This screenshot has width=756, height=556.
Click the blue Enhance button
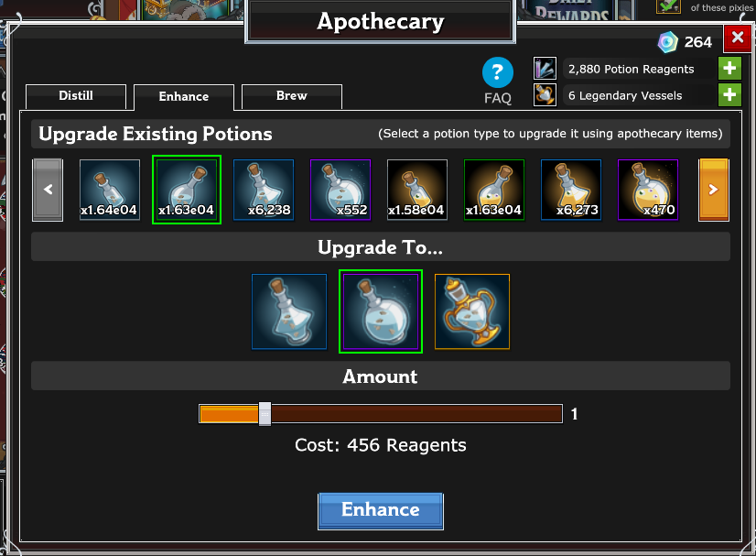click(381, 511)
